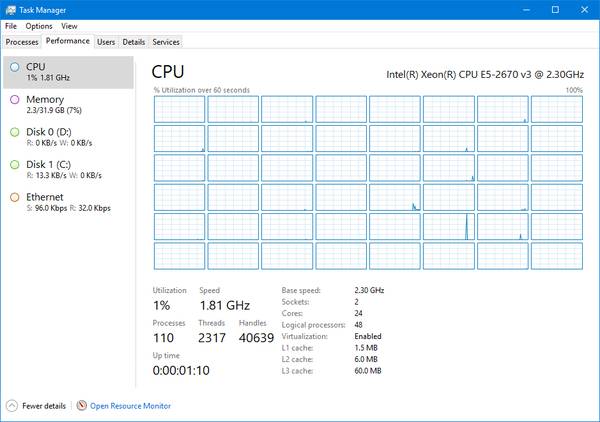This screenshot has width=600, height=422.
Task: Collapse view using Fewer details chevron
Action: click(12, 406)
